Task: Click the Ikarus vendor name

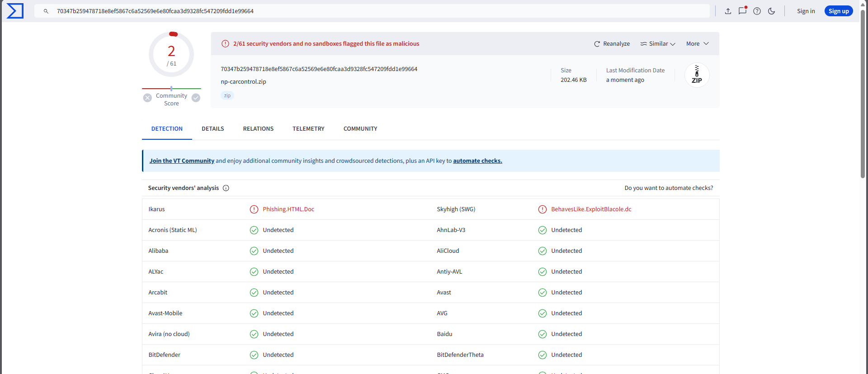Action: click(x=156, y=209)
